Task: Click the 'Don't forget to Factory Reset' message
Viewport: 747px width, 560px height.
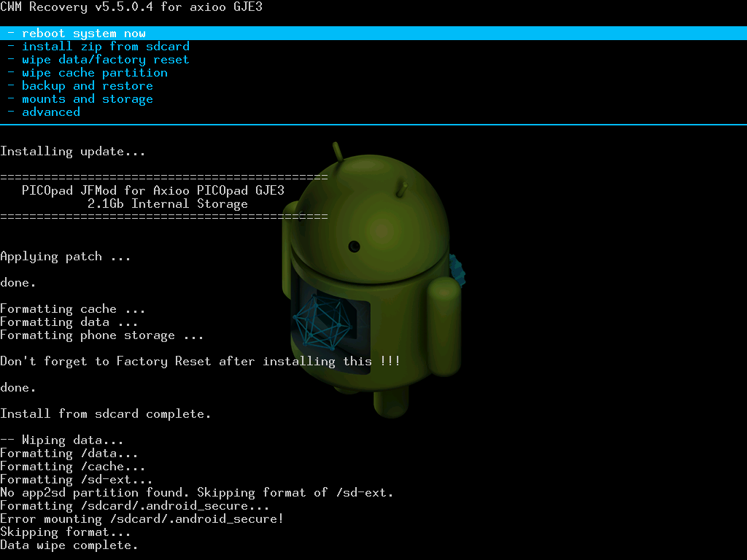Action: [200, 362]
